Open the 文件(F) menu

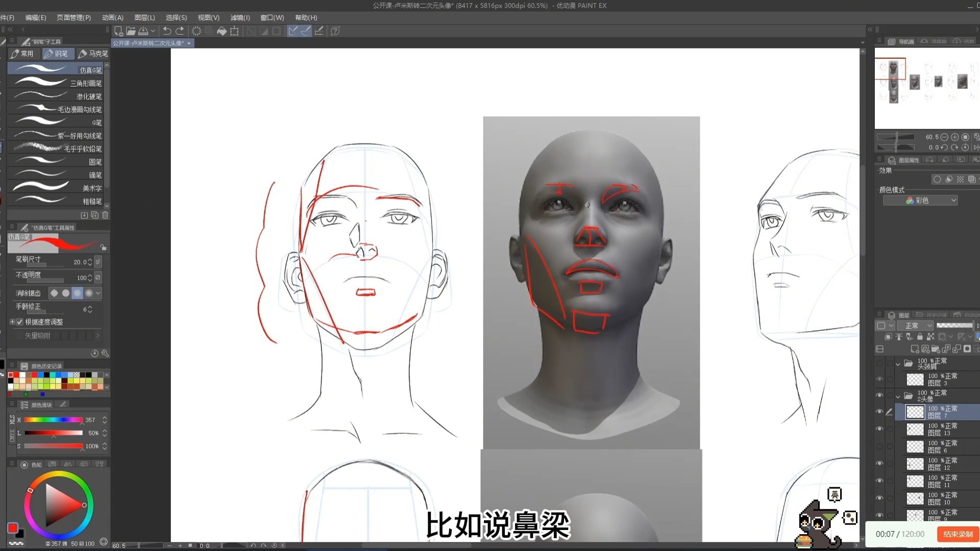7,17
